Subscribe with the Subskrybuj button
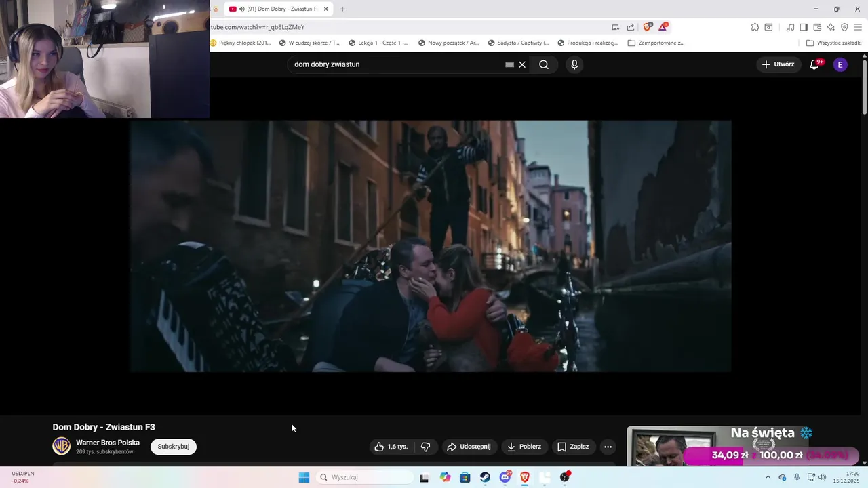Image resolution: width=868 pixels, height=488 pixels. (x=174, y=447)
